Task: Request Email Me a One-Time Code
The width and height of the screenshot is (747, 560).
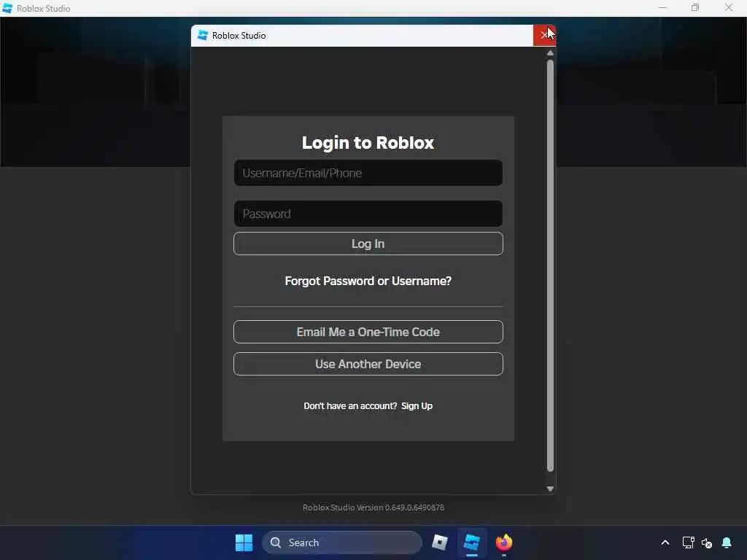Action: point(368,332)
